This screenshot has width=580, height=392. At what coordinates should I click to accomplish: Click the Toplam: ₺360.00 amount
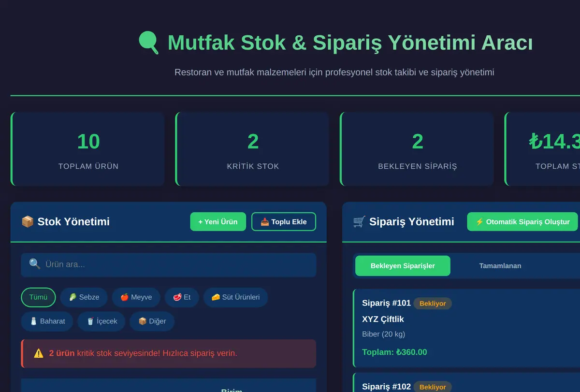tap(394, 352)
